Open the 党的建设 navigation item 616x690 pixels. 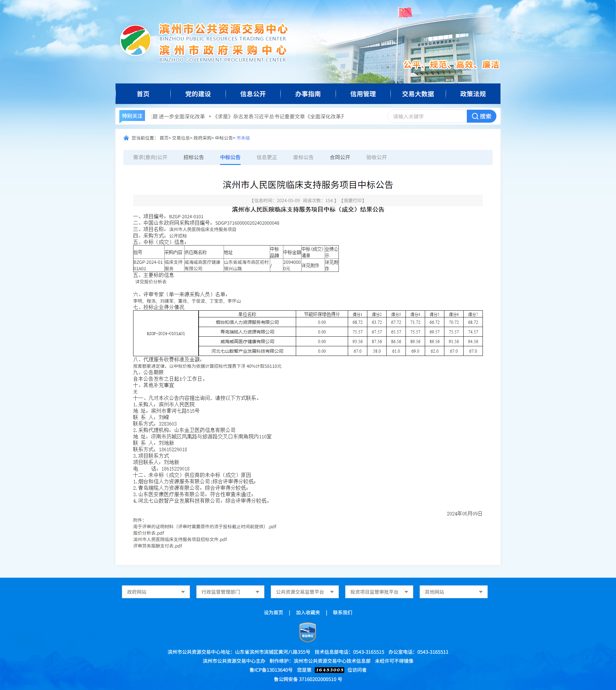tap(198, 94)
